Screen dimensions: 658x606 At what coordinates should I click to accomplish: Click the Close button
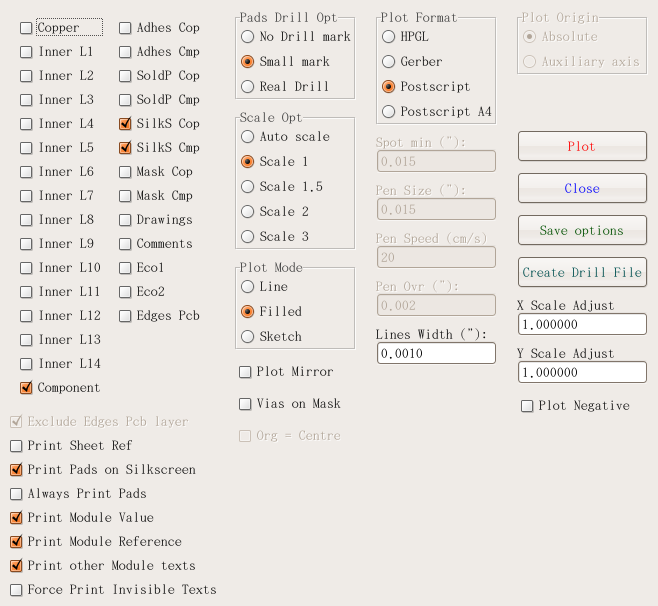click(x=581, y=188)
